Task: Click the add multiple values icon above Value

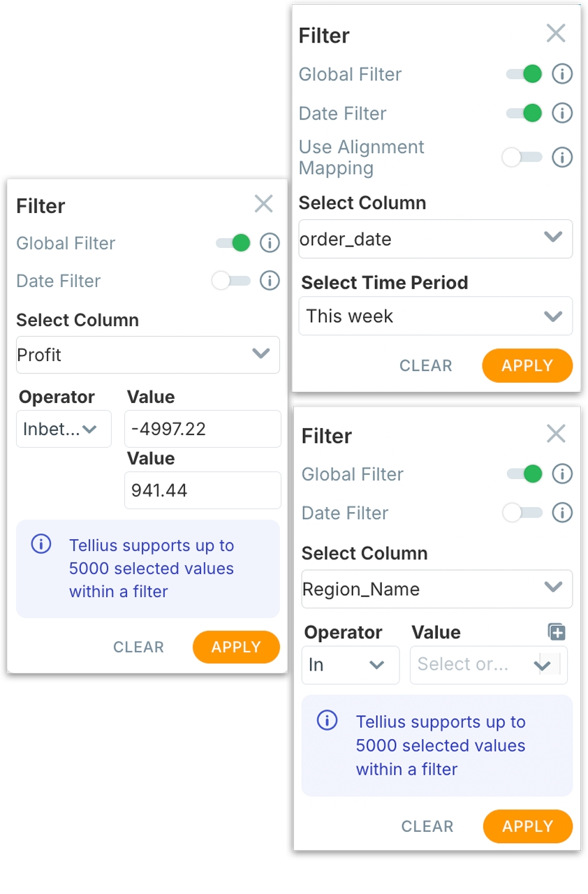Action: [x=557, y=632]
